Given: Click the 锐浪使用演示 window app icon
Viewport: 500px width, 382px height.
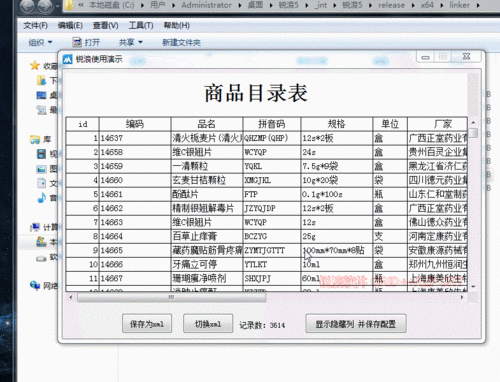Looking at the screenshot, I should click(68, 59).
